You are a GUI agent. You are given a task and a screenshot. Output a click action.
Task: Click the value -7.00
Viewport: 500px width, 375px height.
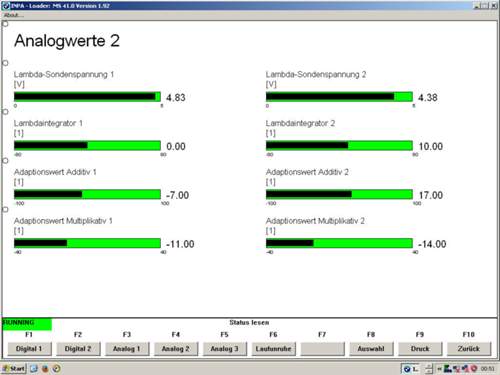click(x=177, y=195)
